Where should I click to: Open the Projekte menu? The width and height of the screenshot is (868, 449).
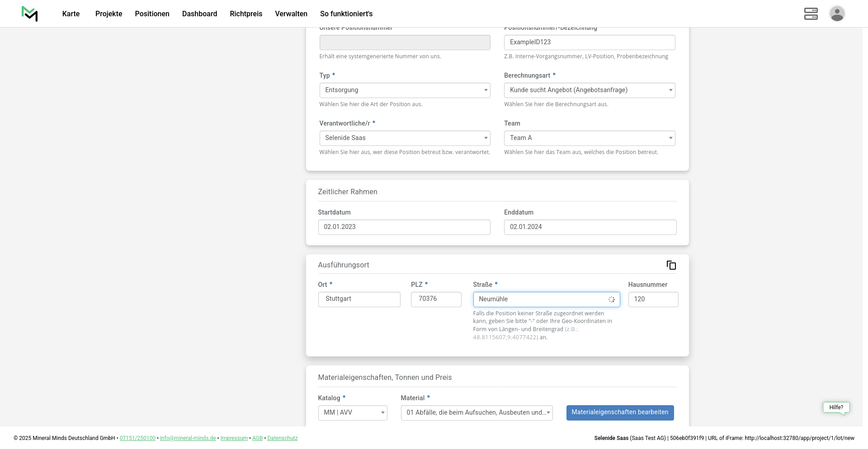(108, 14)
